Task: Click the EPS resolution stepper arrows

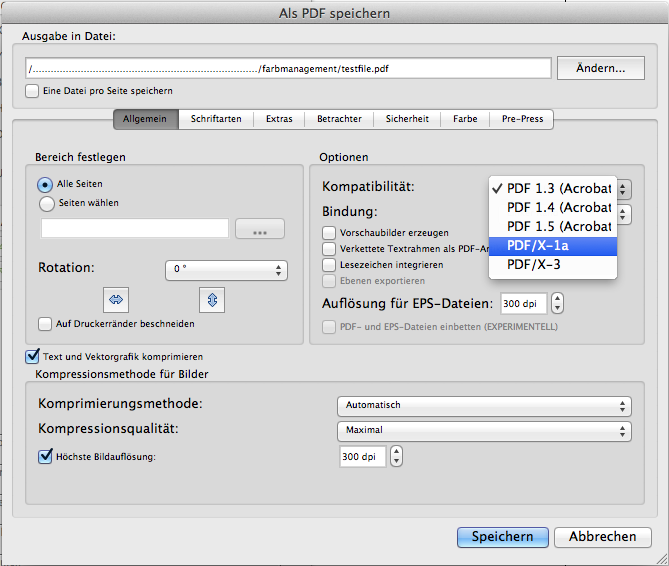Action: click(x=558, y=303)
